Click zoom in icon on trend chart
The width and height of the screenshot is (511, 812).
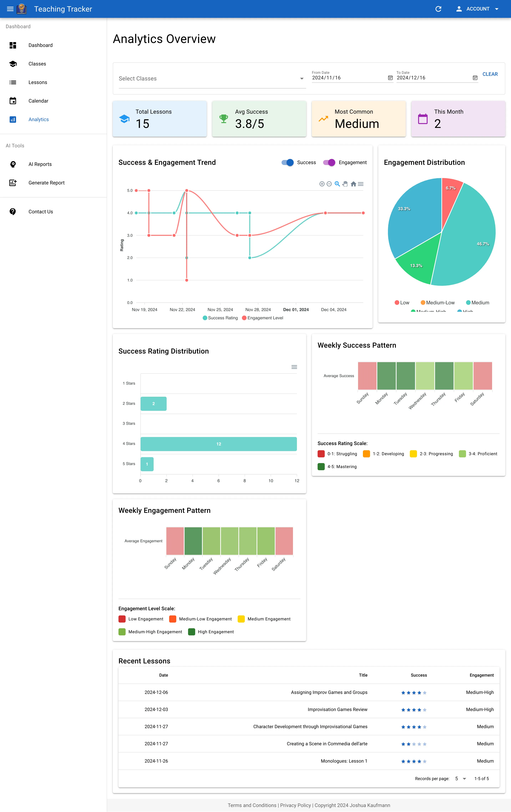[x=322, y=184]
